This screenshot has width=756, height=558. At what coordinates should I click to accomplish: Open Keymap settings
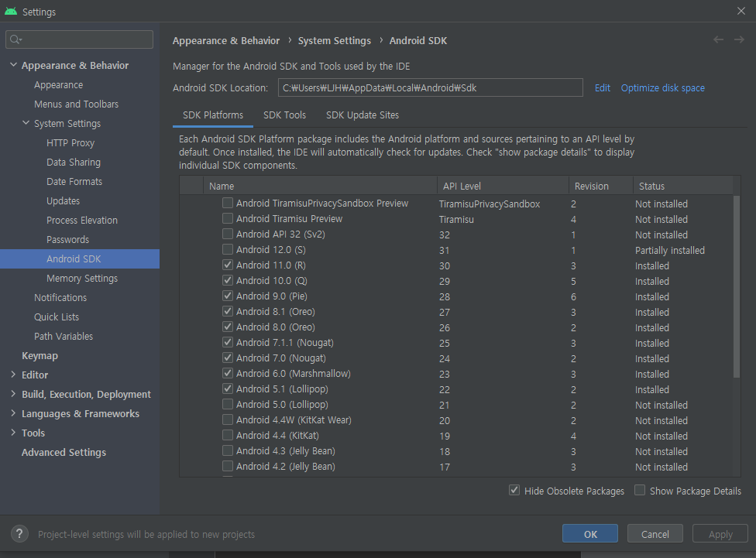(x=40, y=355)
